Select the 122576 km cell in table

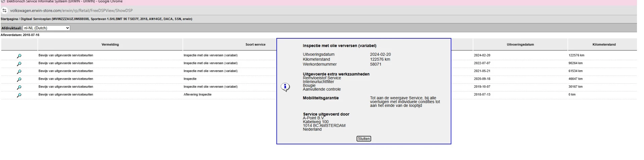(x=576, y=55)
